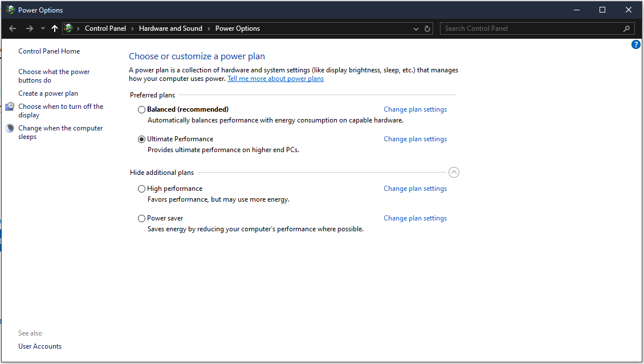Open Choose what the power buttons do
The width and height of the screenshot is (644, 364).
(54, 76)
